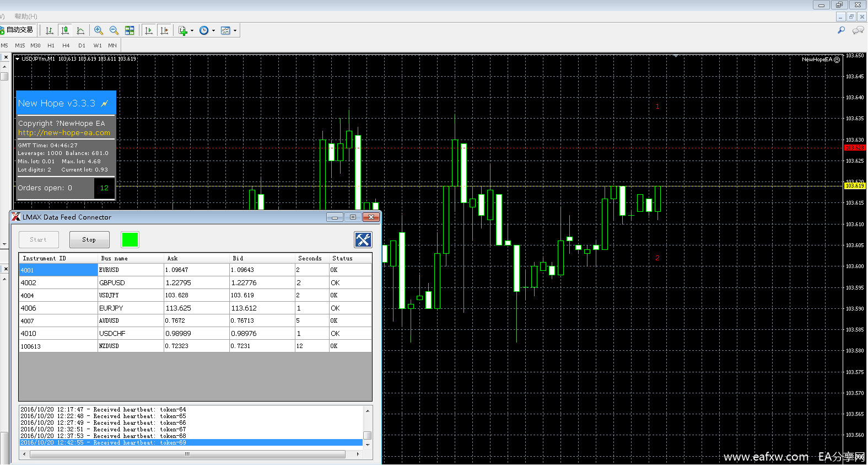Click the Stop button in LMAX connector
The height and width of the screenshot is (465, 868).
pyautogui.click(x=89, y=240)
